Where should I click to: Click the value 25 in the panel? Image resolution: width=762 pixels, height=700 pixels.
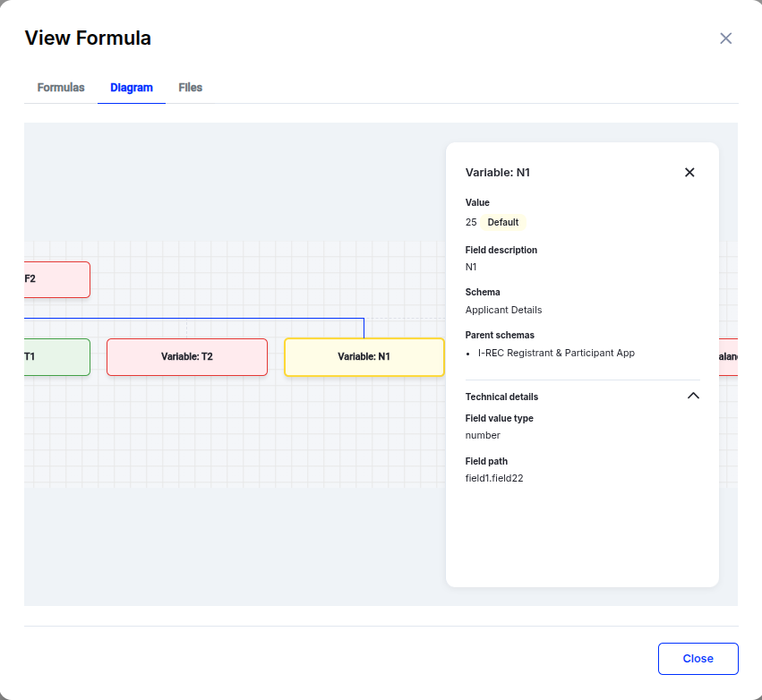point(471,222)
